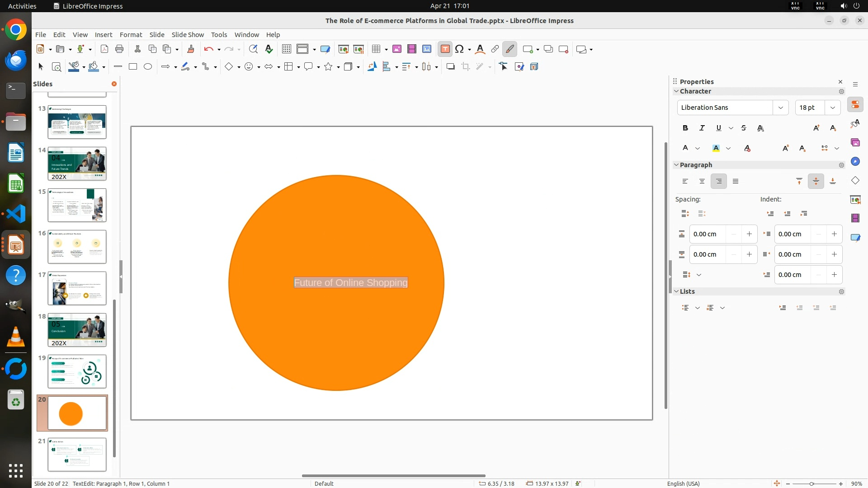The image size is (868, 488).
Task: Select the Rectangle drawing tool
Action: tap(133, 67)
